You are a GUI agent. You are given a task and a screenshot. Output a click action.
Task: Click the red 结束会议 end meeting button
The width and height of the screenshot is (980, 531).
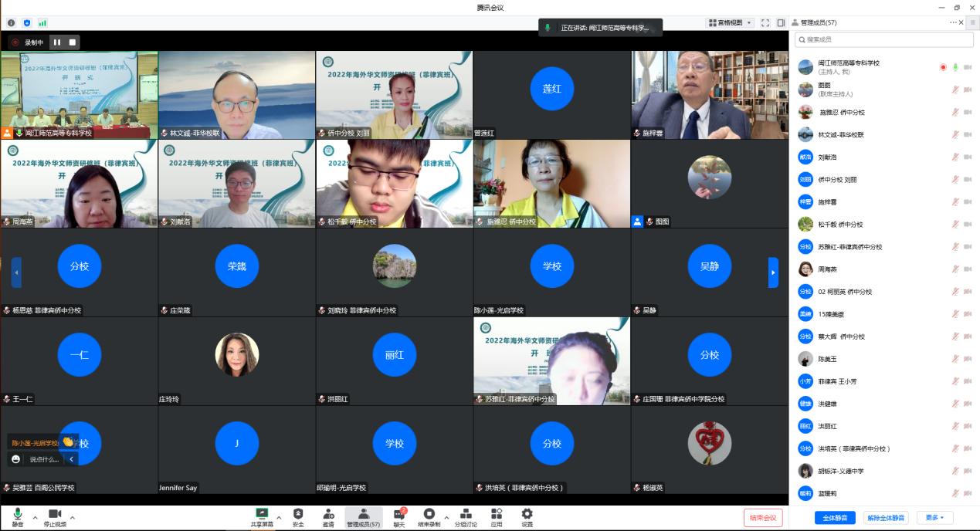[763, 518]
